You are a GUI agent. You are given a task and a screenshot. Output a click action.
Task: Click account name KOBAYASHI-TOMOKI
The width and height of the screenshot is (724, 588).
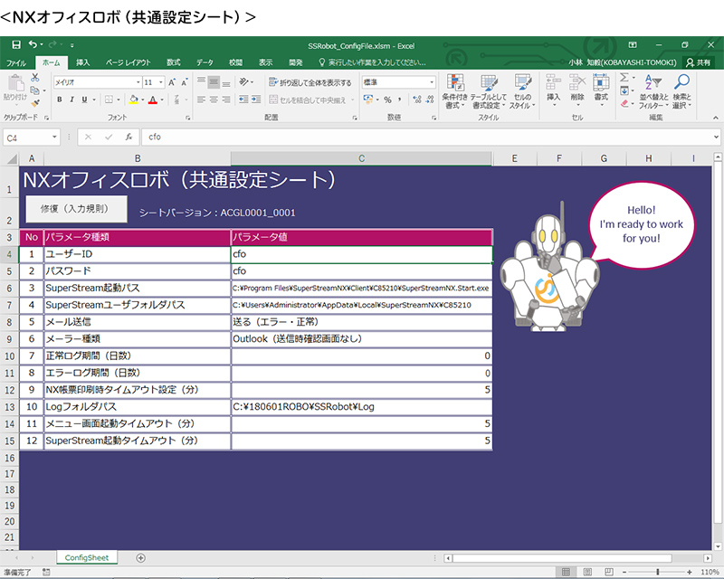pos(623,62)
